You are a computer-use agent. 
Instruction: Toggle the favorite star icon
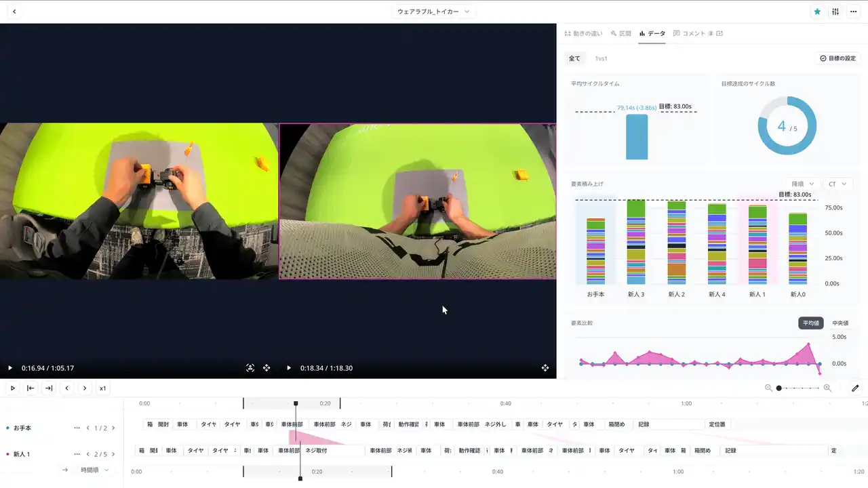click(x=817, y=12)
